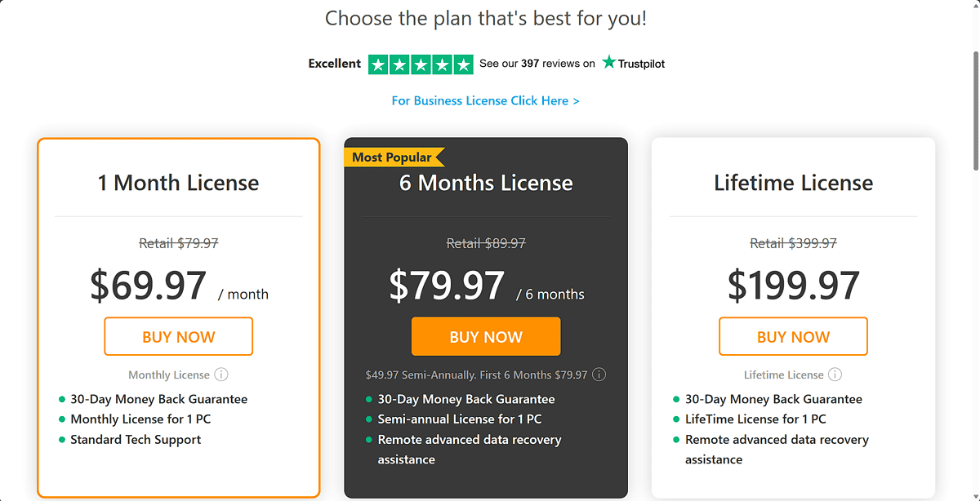Click Standard Tech Support feature text

(x=136, y=439)
